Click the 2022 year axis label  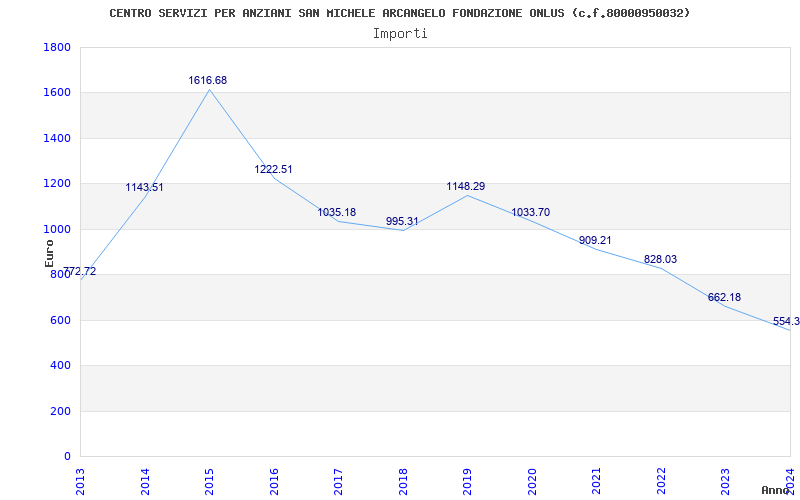click(661, 481)
